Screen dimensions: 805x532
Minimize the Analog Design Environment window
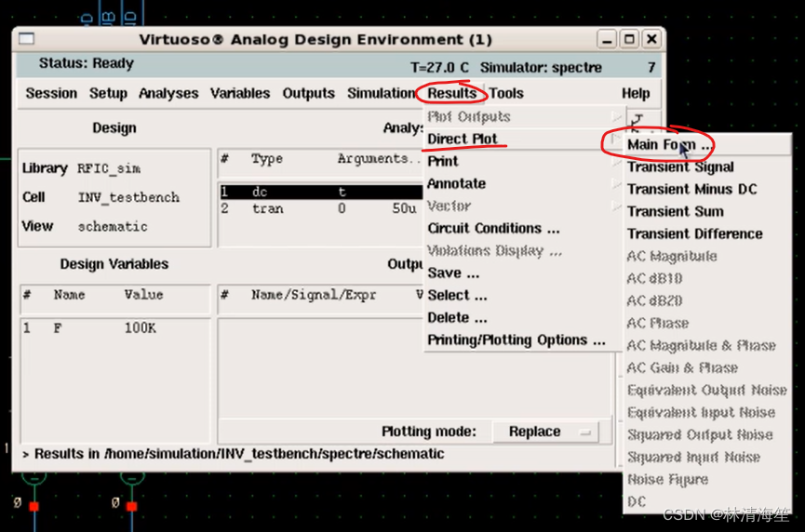click(607, 39)
